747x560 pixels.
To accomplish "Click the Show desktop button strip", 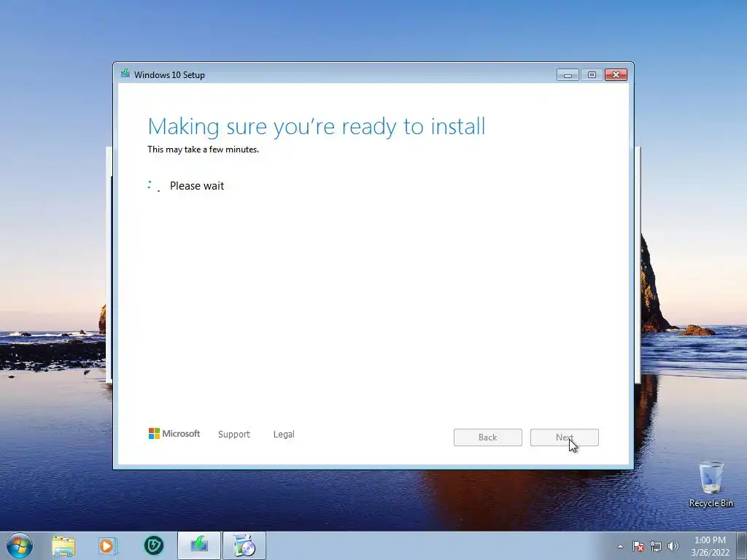I will click(x=742, y=545).
